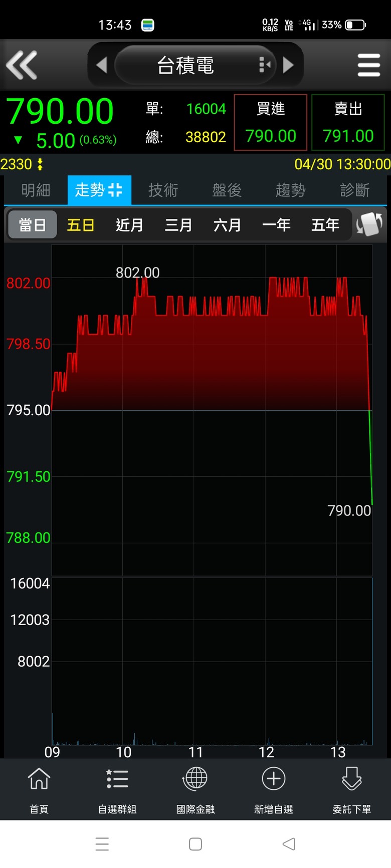
Task: Tap the 13 hour mark on time axis
Action: tap(338, 752)
